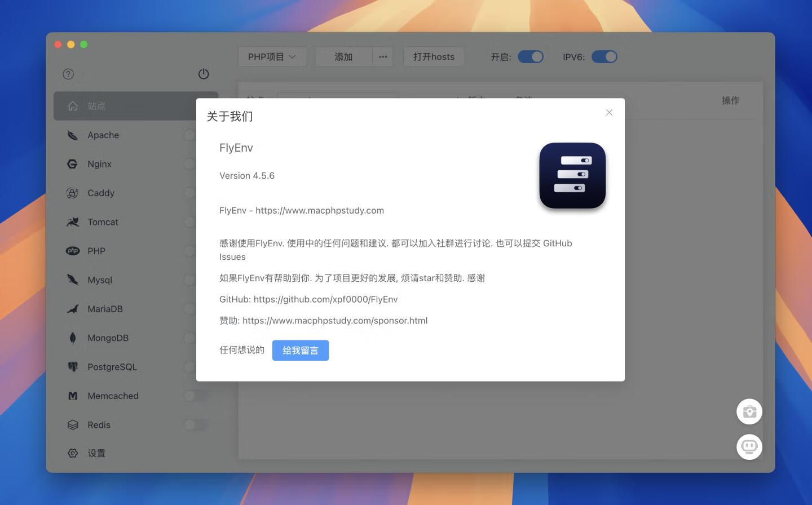Toggle the Redis service switch
This screenshot has width=812, height=505.
(196, 425)
